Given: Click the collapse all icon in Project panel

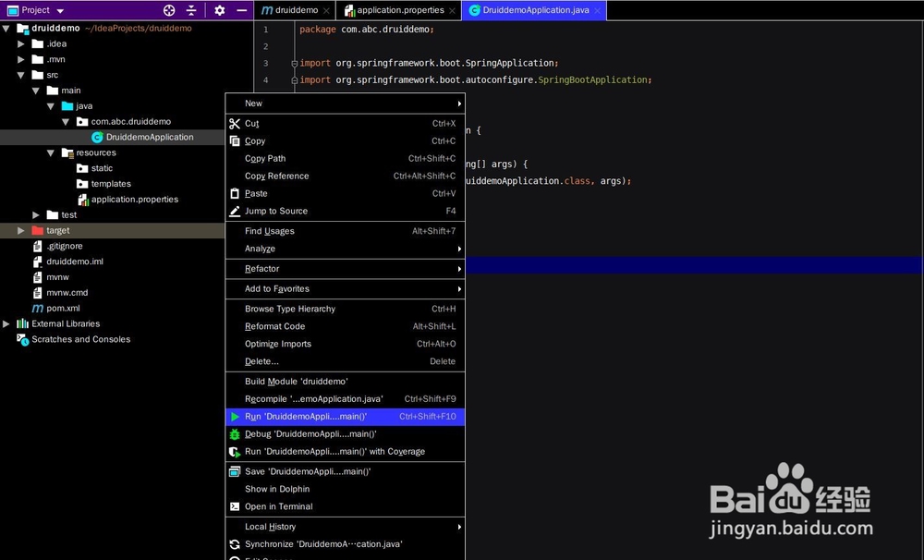Looking at the screenshot, I should (x=191, y=10).
